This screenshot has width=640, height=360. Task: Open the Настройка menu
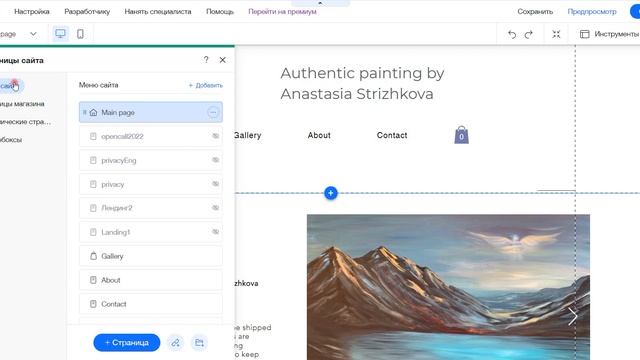pos(32,11)
